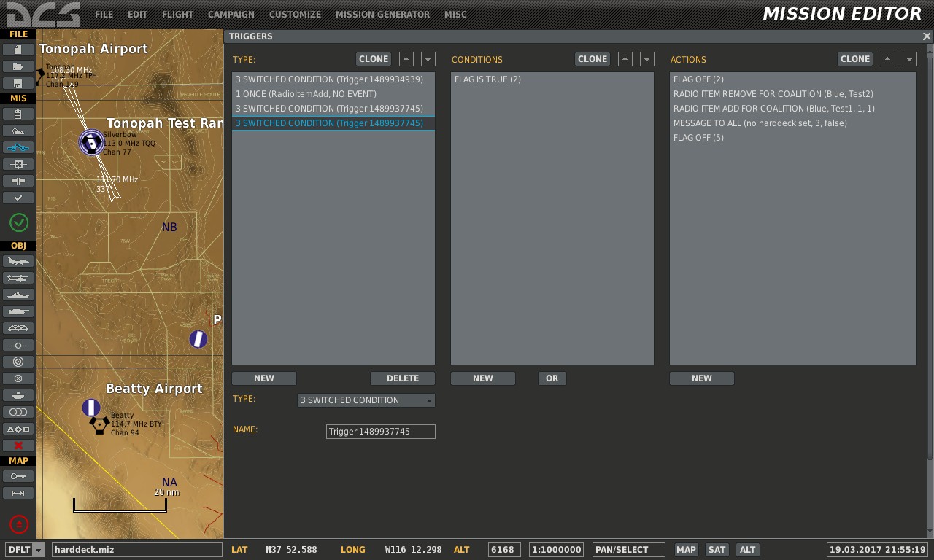Click the save mission floppy disk icon
The height and width of the screenshot is (560, 934).
coord(18,83)
